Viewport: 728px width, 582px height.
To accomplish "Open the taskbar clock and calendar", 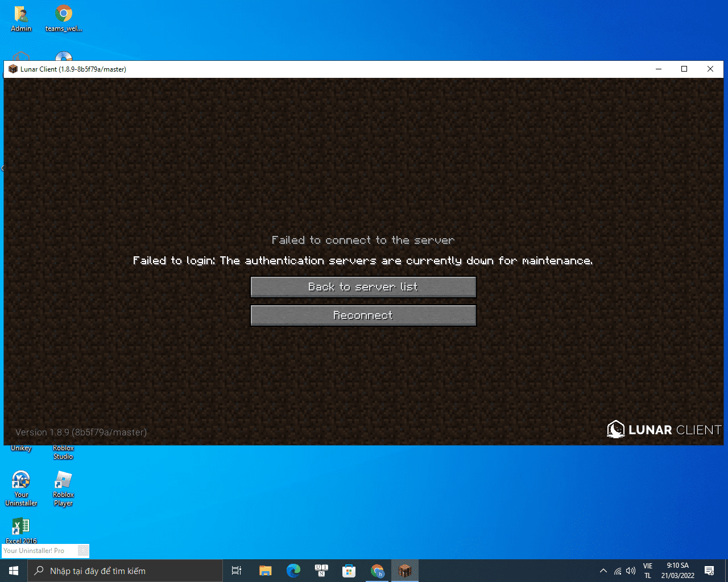I will pyautogui.click(x=678, y=571).
